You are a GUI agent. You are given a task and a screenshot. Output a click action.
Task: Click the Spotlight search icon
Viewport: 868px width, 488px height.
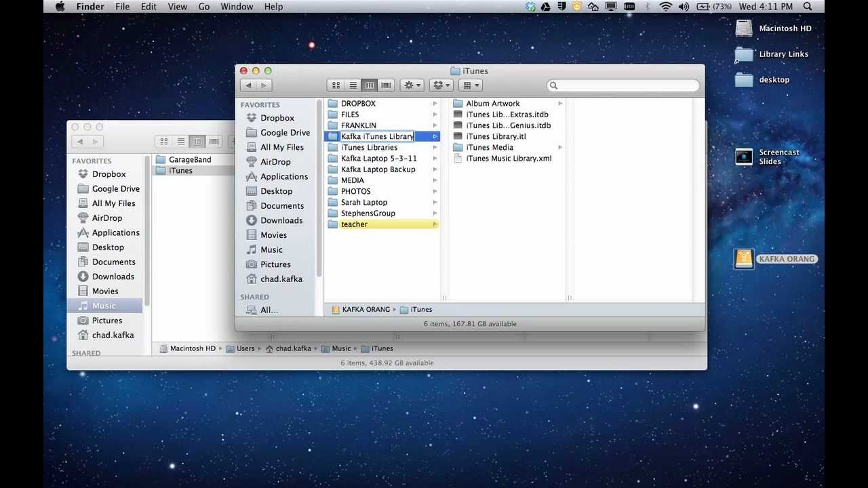click(x=808, y=7)
